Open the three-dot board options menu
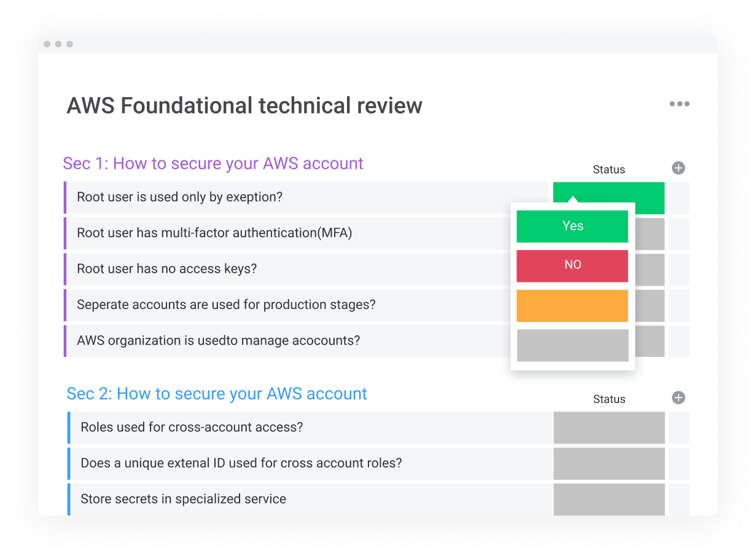 [679, 104]
